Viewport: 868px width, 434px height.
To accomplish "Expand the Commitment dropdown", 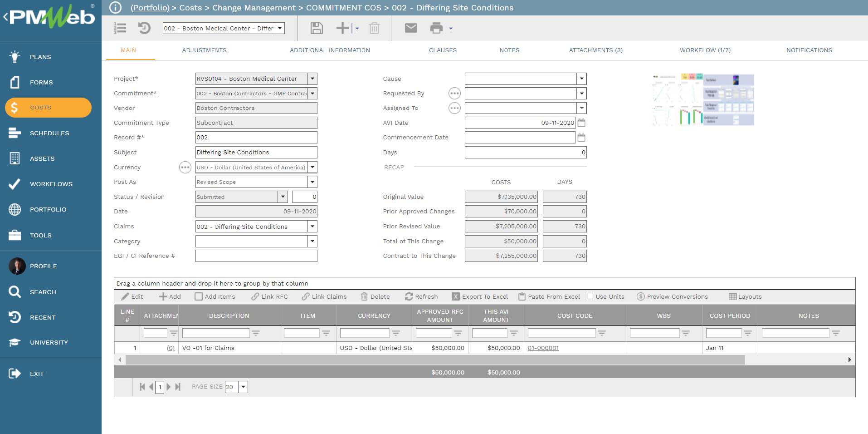I will point(312,94).
